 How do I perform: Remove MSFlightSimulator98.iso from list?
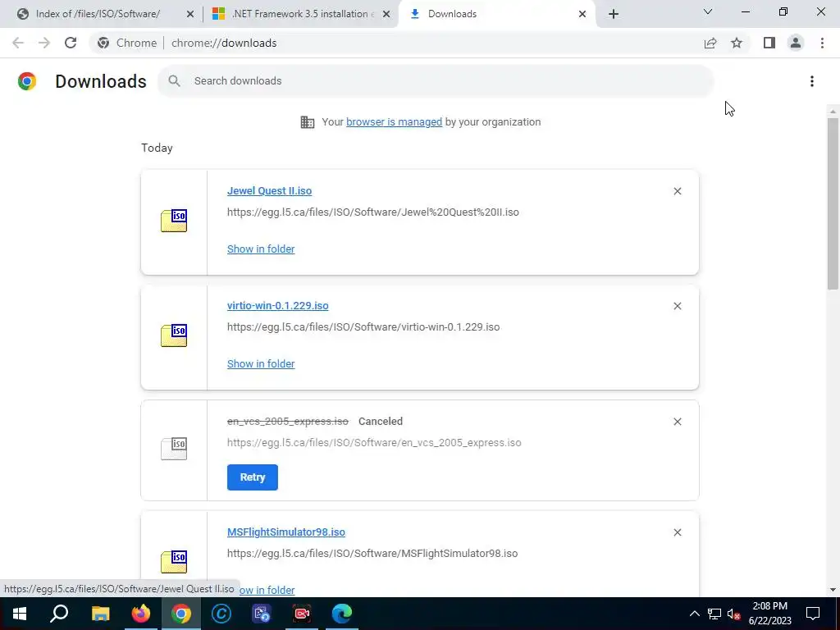tap(677, 532)
